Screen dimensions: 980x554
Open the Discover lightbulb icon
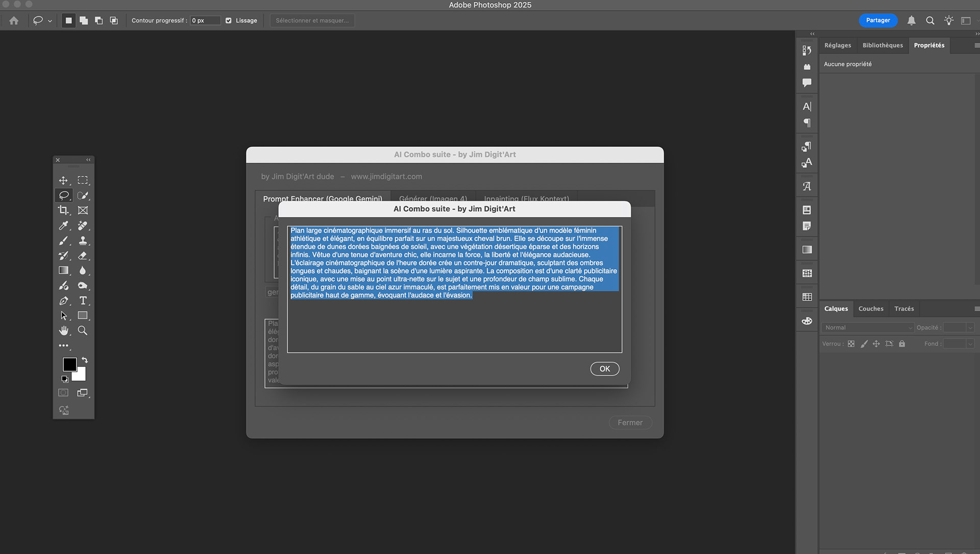949,20
